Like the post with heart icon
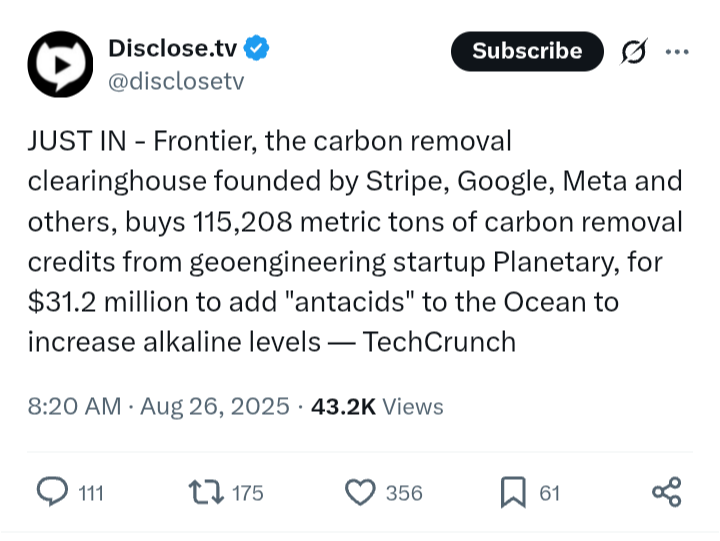The width and height of the screenshot is (720, 541). click(358, 492)
